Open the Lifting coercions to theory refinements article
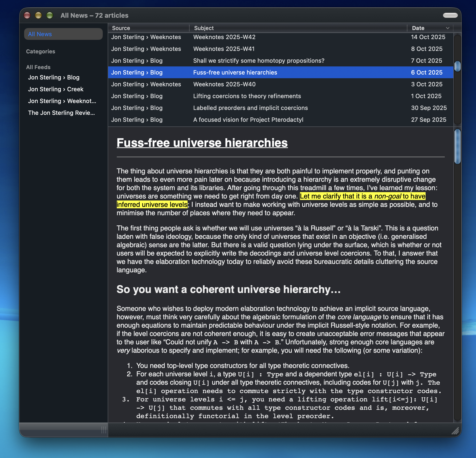Viewport: 476px width, 458px height. pos(247,96)
